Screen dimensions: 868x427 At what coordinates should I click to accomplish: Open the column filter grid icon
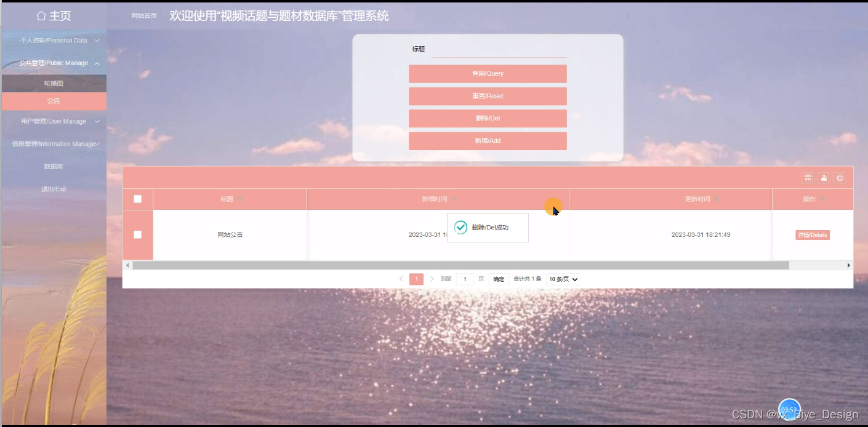tap(808, 178)
